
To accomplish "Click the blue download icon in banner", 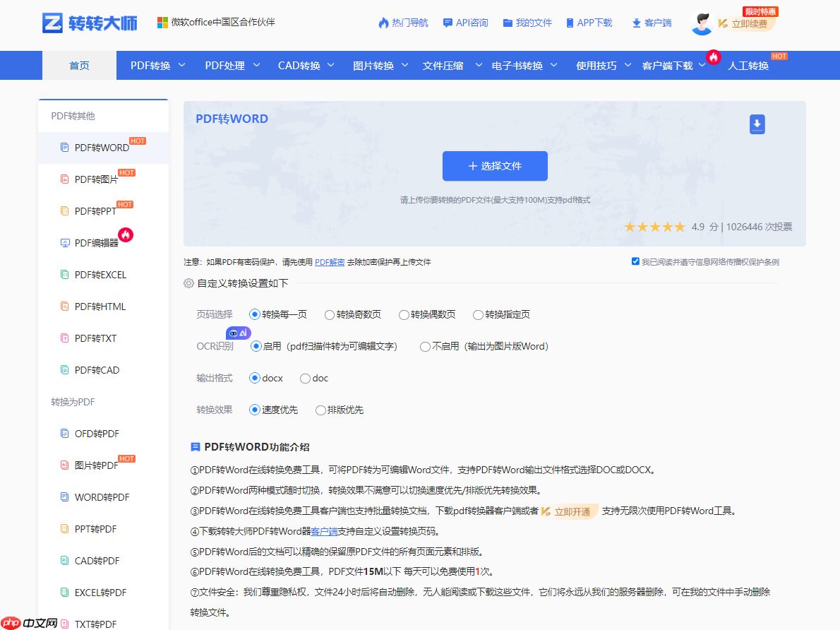I will coord(757,124).
